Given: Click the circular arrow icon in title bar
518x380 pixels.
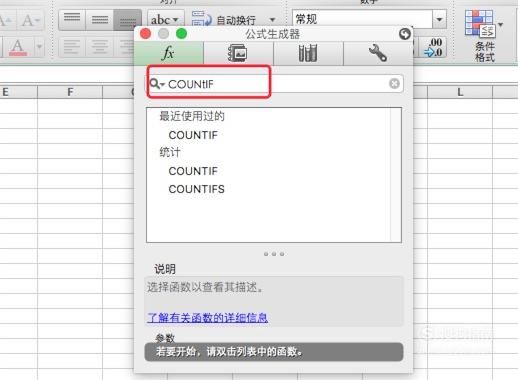Looking at the screenshot, I should (x=405, y=34).
